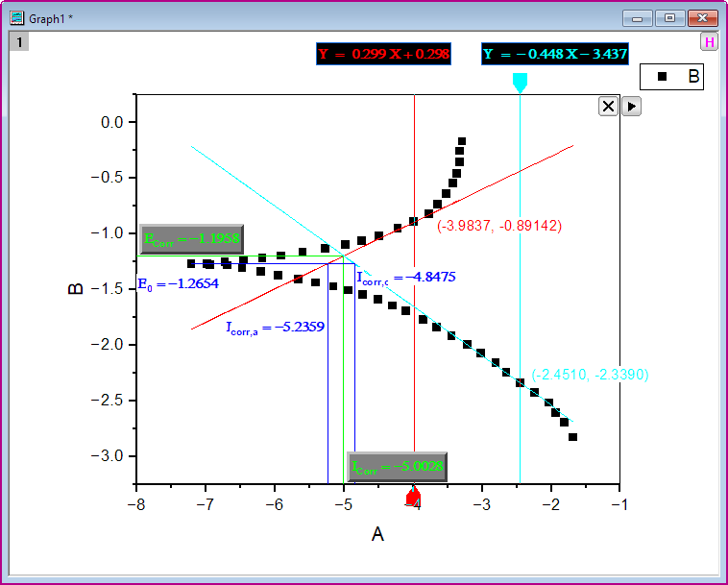Click the X axis title A
Screen dimensions: 728x585
click(x=377, y=535)
